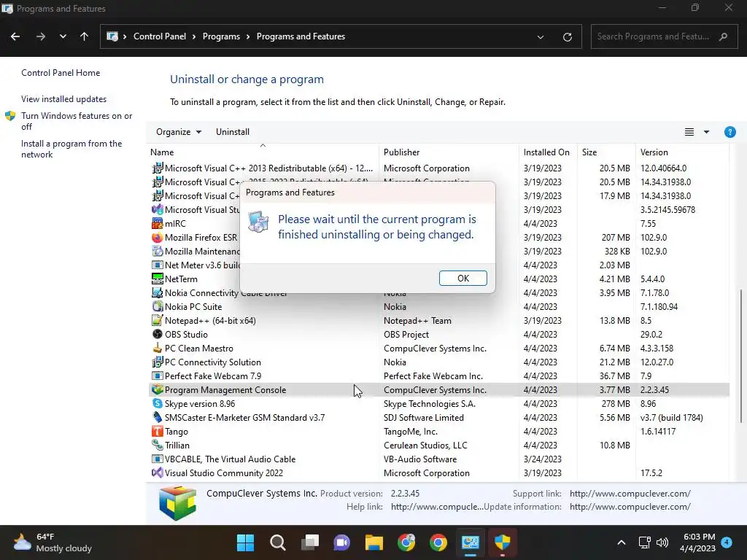Viewport: 747px width, 560px height.
Task: Select VBCABLE, The Virtual Audio Cable
Action: (438, 459)
